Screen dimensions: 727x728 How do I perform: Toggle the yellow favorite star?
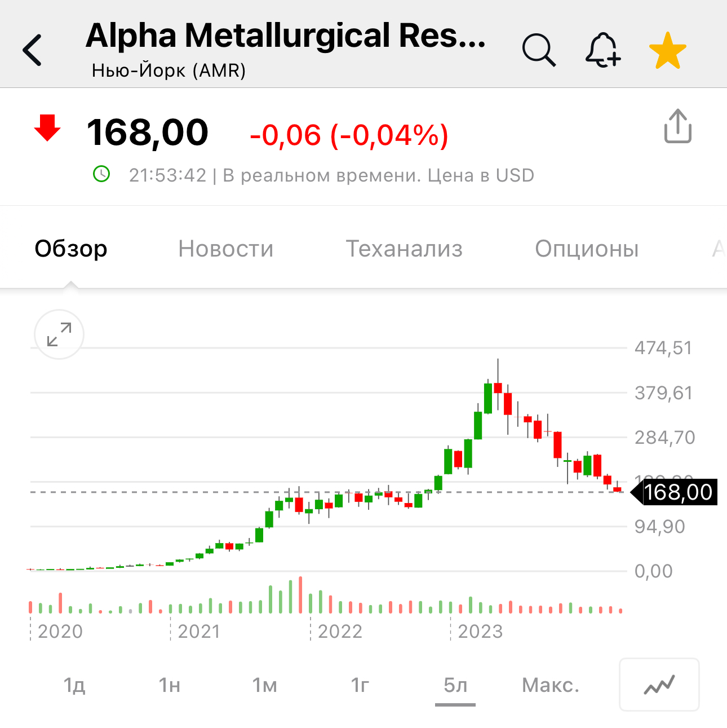click(x=667, y=51)
